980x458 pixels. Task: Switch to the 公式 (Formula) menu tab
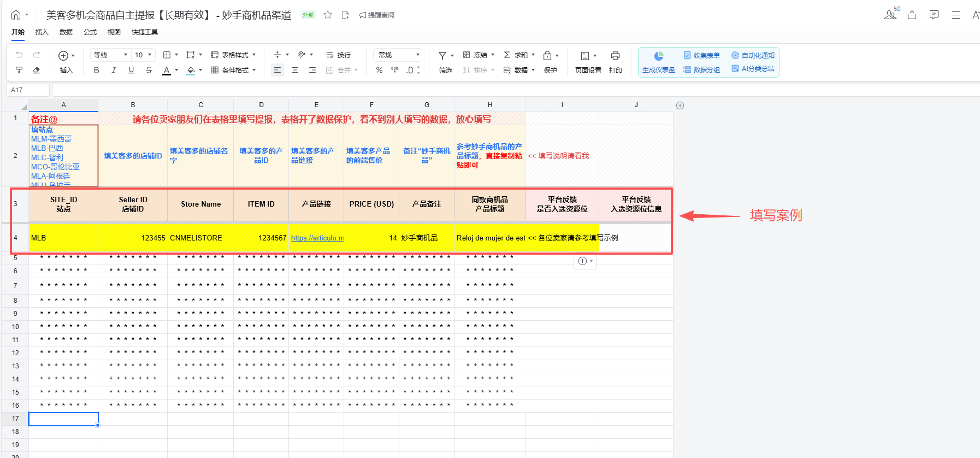(90, 32)
